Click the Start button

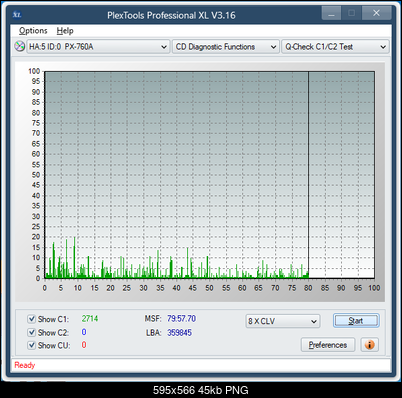coord(356,321)
